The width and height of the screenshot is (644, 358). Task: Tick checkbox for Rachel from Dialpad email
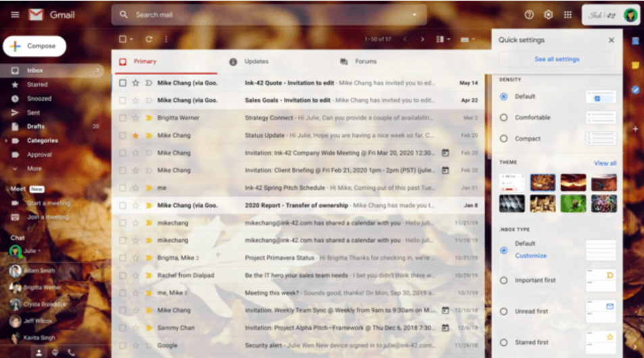(122, 276)
